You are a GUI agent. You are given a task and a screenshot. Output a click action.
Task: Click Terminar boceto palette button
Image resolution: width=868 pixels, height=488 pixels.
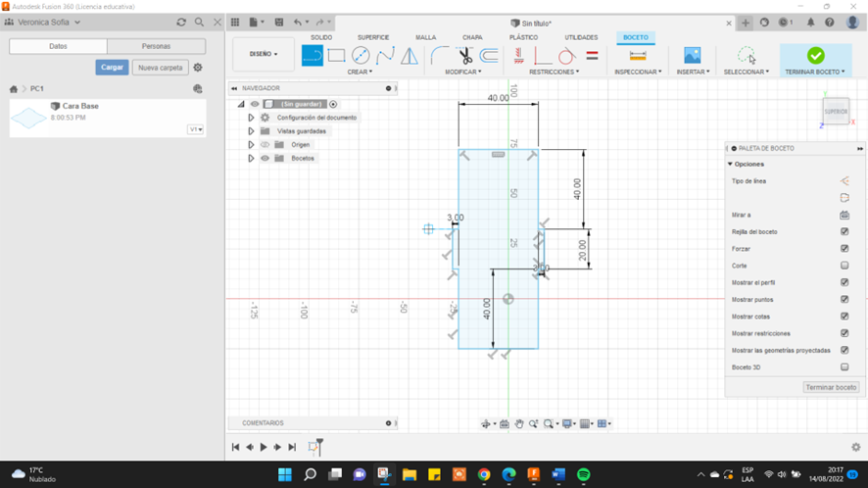pyautogui.click(x=831, y=387)
